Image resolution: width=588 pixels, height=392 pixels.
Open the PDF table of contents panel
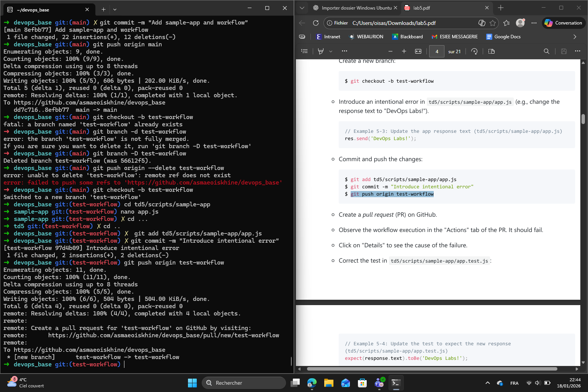click(304, 51)
